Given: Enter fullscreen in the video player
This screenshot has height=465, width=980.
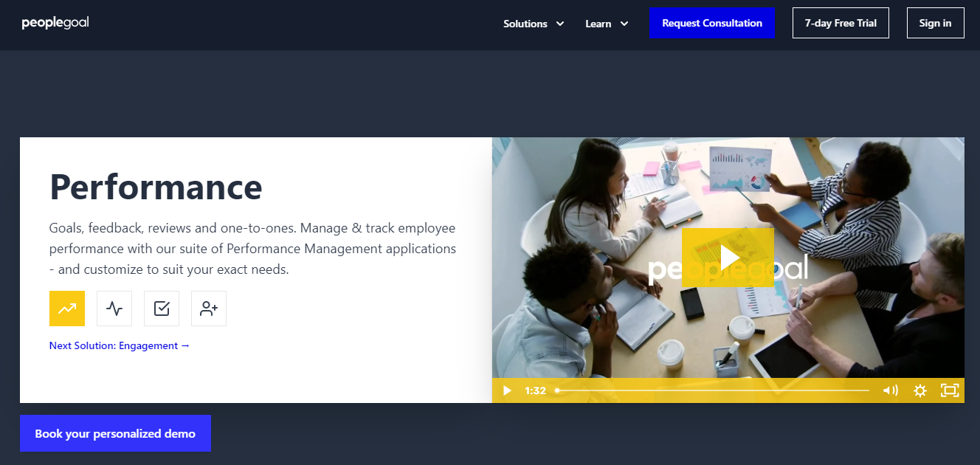Looking at the screenshot, I should point(950,390).
